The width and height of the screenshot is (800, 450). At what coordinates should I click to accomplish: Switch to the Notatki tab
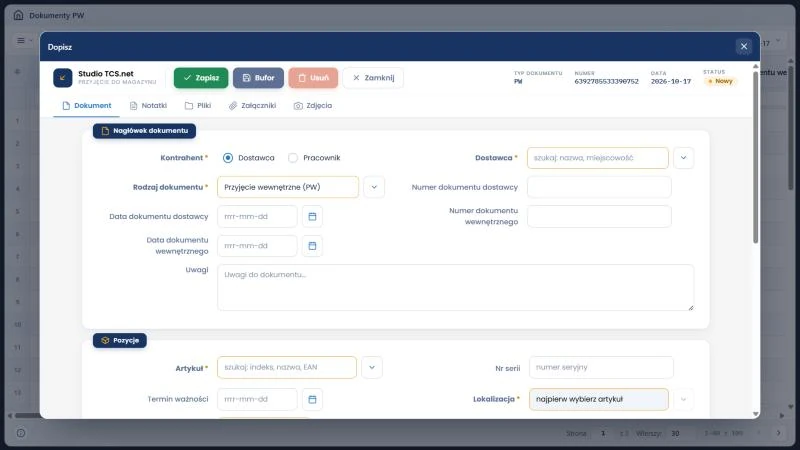pyautogui.click(x=148, y=106)
